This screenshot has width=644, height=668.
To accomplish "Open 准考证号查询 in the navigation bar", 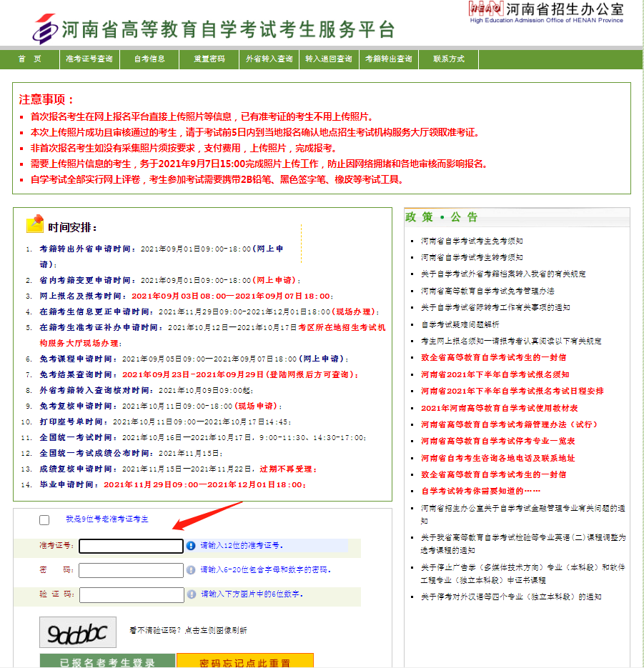I will point(89,59).
